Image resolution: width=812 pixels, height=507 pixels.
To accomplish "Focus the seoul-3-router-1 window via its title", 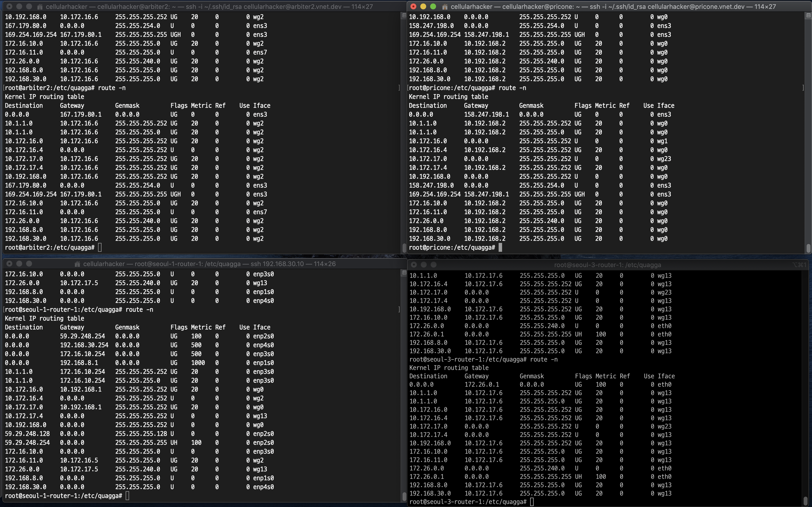I will [x=608, y=265].
